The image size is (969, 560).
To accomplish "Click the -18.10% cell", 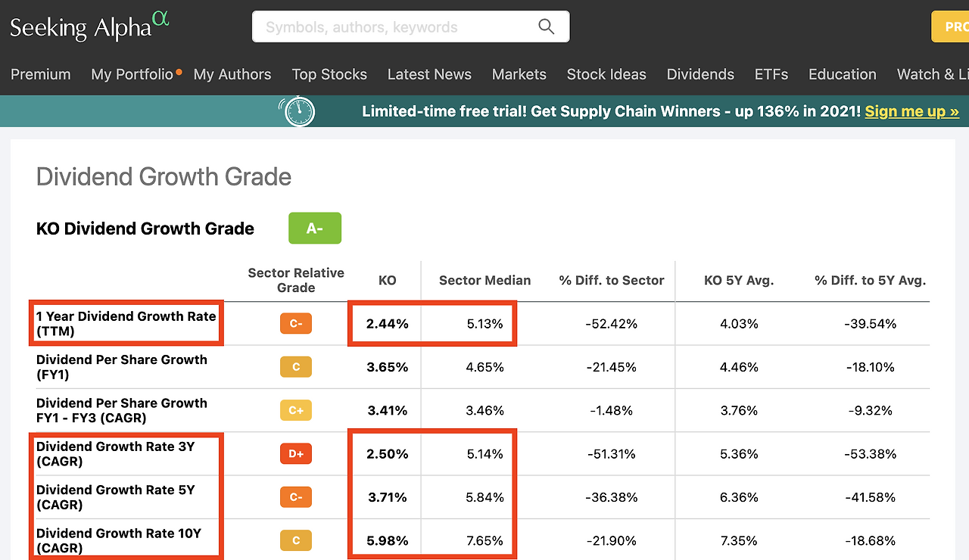I will point(871,367).
